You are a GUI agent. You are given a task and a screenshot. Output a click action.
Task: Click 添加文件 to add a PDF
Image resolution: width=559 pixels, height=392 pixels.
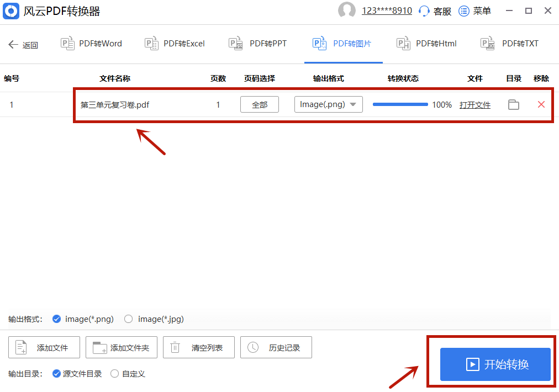[x=44, y=347]
